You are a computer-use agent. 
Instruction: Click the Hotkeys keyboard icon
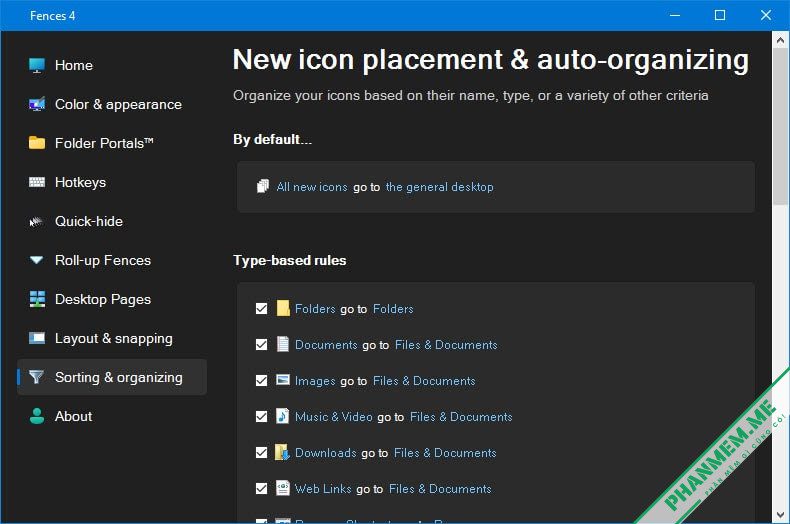coord(37,182)
